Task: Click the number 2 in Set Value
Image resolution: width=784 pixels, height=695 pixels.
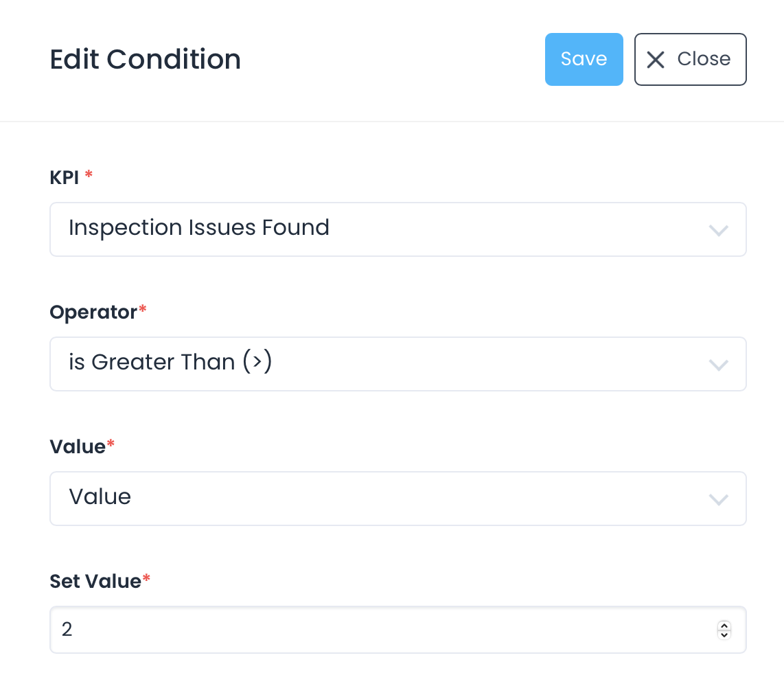Action: click(x=67, y=630)
